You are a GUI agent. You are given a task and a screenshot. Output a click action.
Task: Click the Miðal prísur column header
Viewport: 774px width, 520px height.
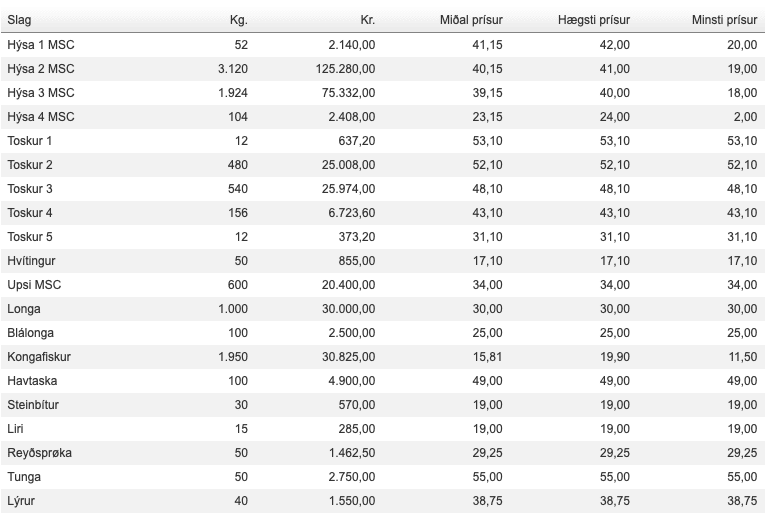(x=471, y=20)
